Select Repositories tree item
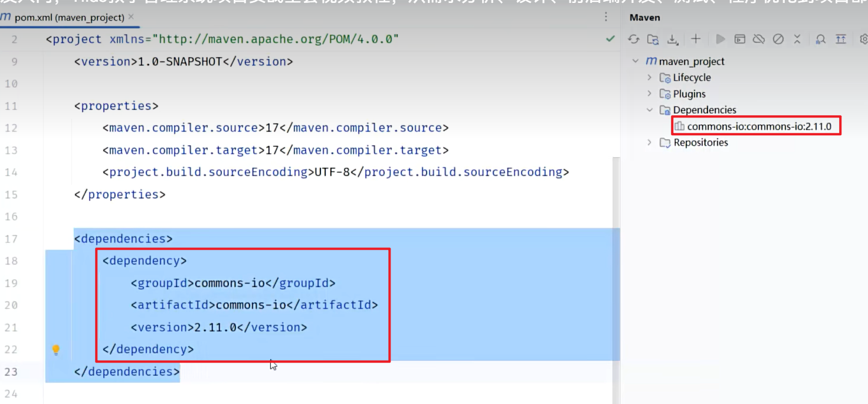The height and width of the screenshot is (404, 868). click(701, 142)
